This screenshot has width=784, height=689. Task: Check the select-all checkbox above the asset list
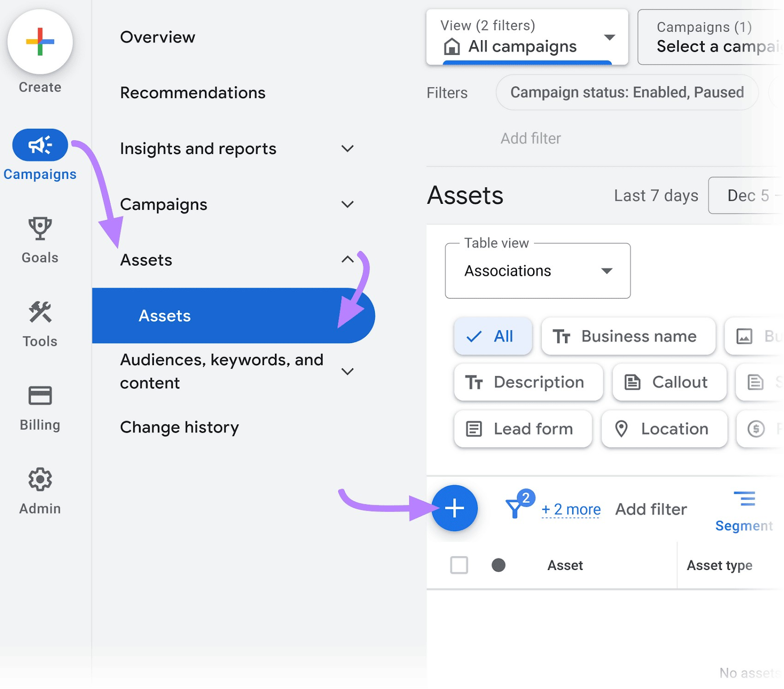click(459, 565)
